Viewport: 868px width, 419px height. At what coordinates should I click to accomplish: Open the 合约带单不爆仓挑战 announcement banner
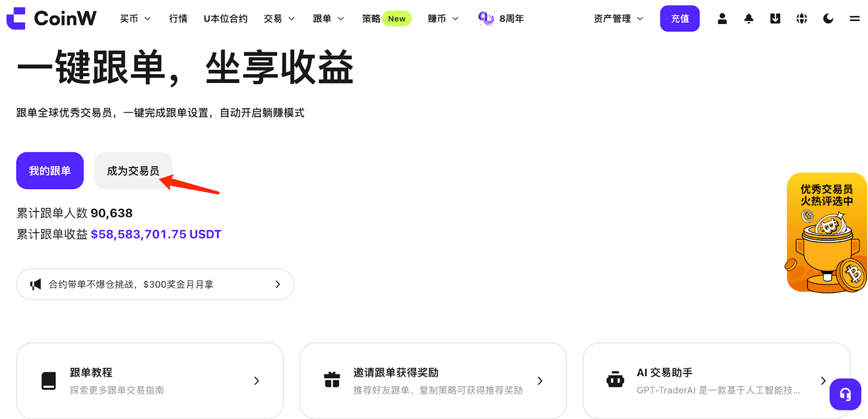tap(155, 284)
